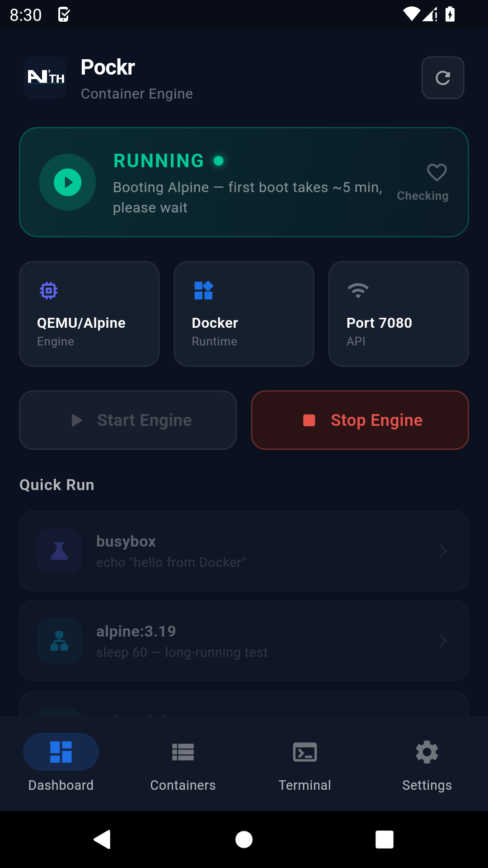Switch to the Containers tab
This screenshot has height=868, width=488.
point(183,764)
